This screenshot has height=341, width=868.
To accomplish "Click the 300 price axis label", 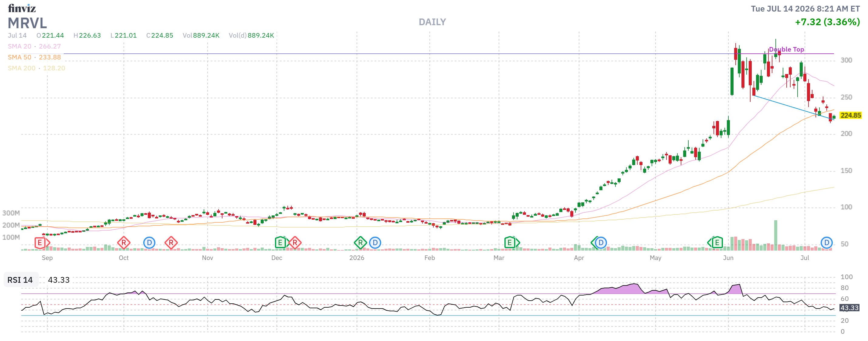I will click(x=846, y=60).
